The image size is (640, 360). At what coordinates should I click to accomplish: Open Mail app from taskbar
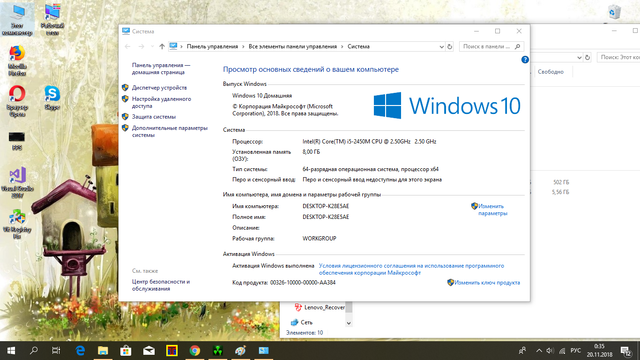149,351
